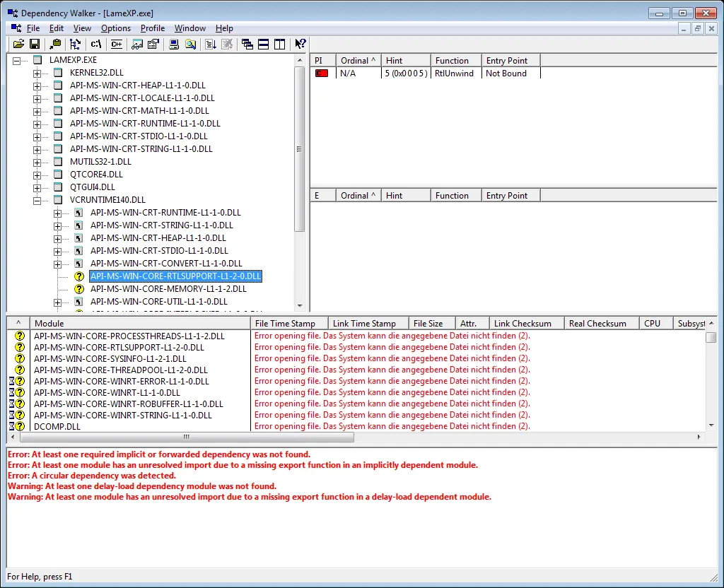The image size is (724, 588).
Task: Expand the KERNEL32.DLL tree node
Action: click(x=37, y=73)
